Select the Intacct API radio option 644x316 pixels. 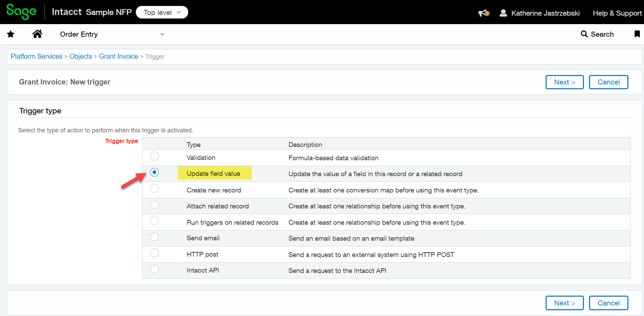(x=154, y=269)
